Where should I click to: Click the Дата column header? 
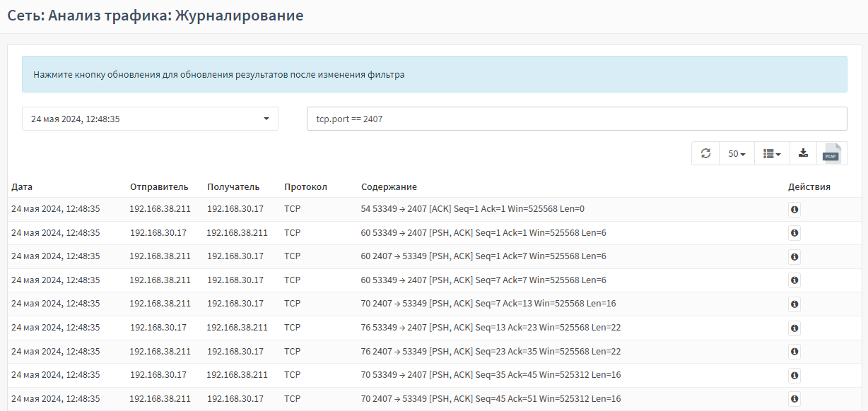(22, 187)
